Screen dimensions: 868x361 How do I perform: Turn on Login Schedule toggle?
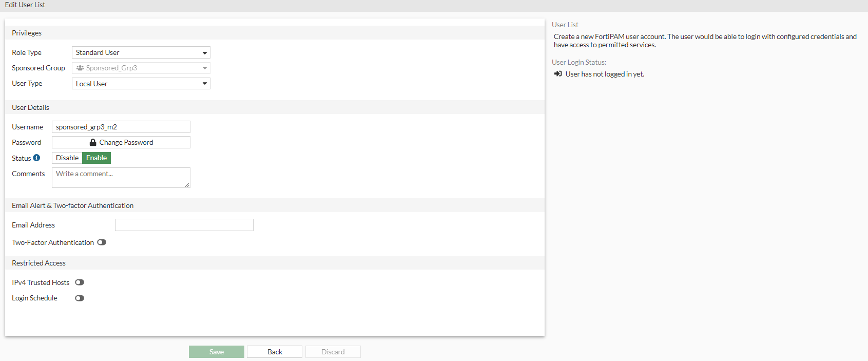pyautogui.click(x=80, y=298)
